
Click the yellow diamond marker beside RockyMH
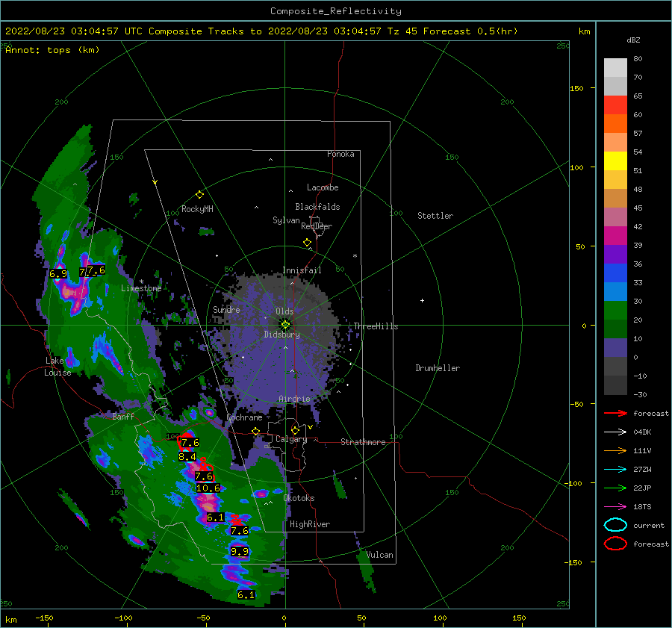(x=199, y=195)
